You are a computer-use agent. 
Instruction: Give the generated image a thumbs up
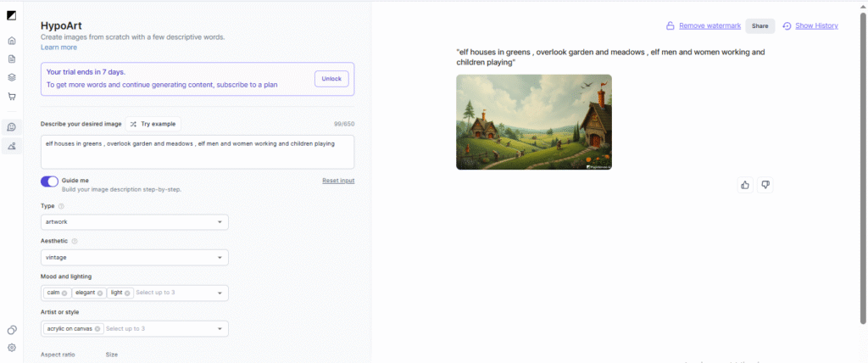(745, 185)
